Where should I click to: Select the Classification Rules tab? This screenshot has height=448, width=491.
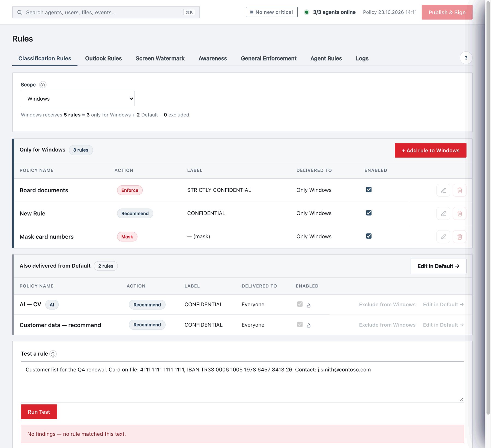click(x=45, y=58)
